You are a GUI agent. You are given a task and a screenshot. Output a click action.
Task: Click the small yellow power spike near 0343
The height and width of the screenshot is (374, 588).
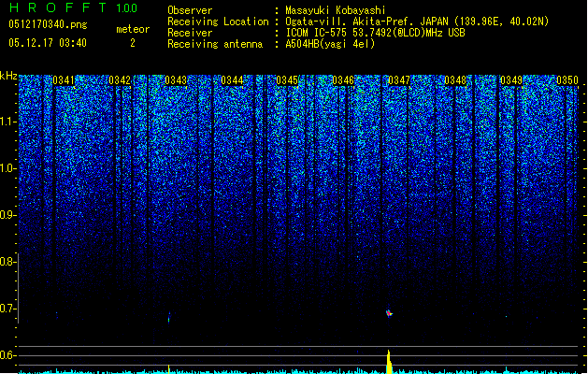coord(169,369)
